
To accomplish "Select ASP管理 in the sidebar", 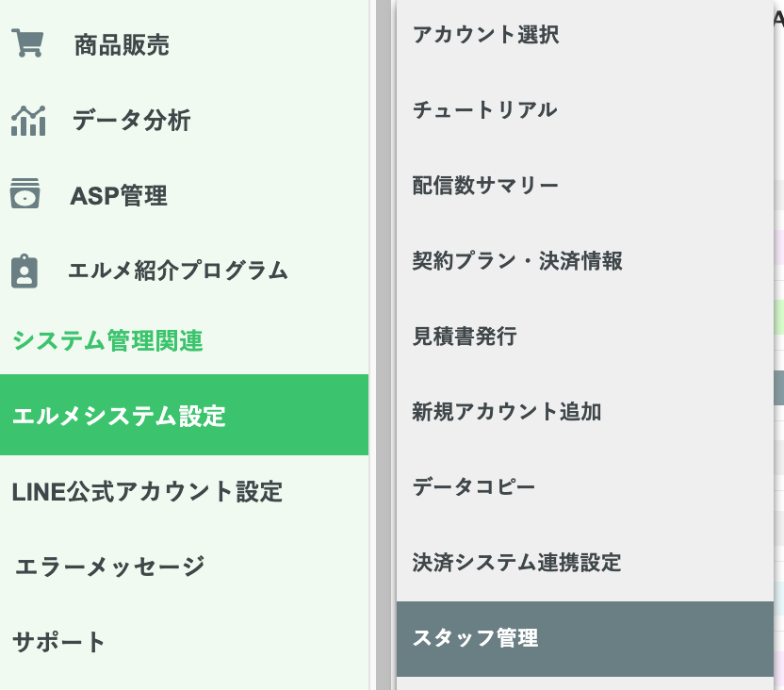I will click(119, 196).
